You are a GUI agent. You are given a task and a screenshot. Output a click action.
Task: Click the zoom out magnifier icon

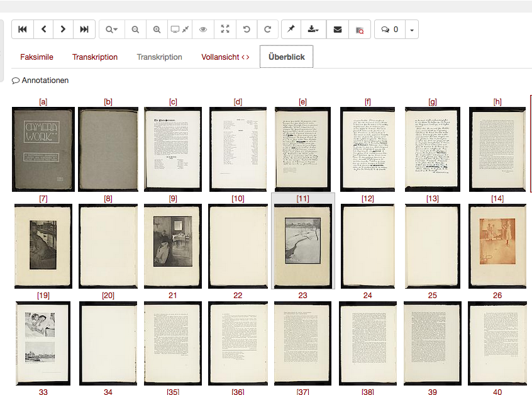(135, 30)
